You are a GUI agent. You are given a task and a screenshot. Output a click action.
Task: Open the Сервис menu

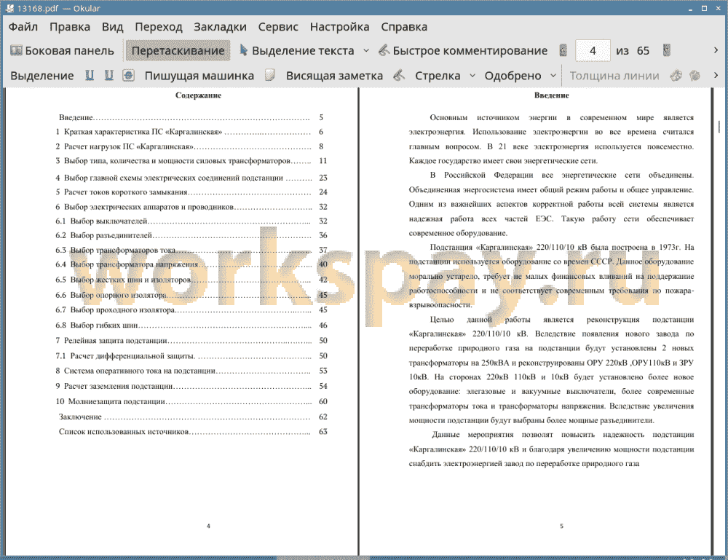pos(278,27)
